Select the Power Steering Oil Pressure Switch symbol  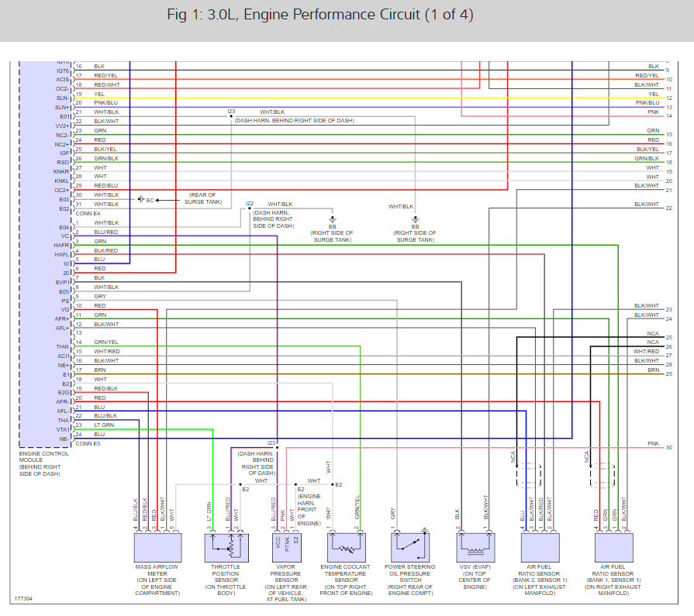click(x=410, y=548)
